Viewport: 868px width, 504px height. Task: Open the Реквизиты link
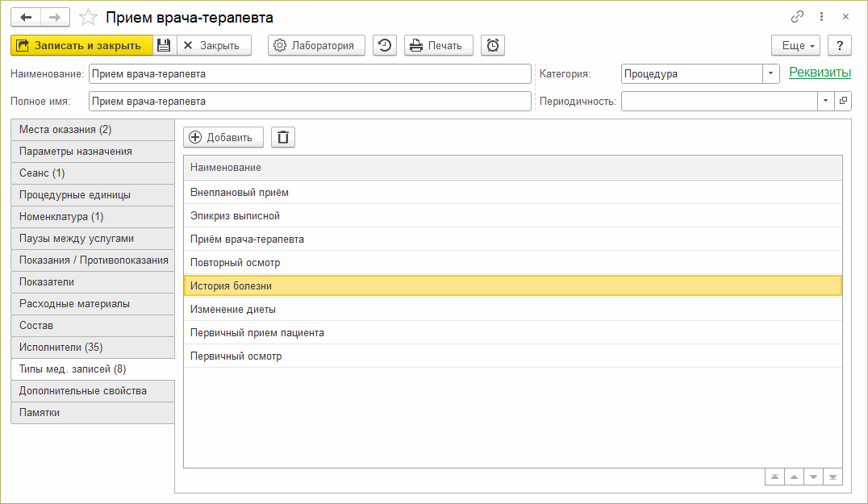[820, 73]
